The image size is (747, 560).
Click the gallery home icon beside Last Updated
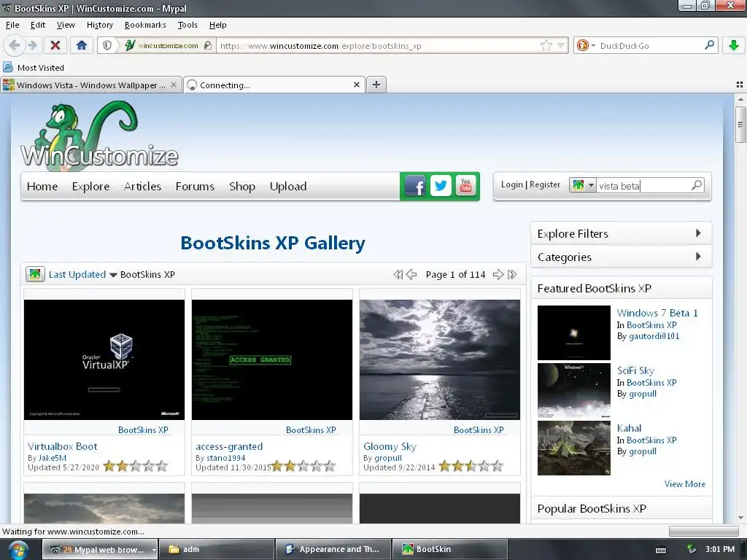point(35,274)
